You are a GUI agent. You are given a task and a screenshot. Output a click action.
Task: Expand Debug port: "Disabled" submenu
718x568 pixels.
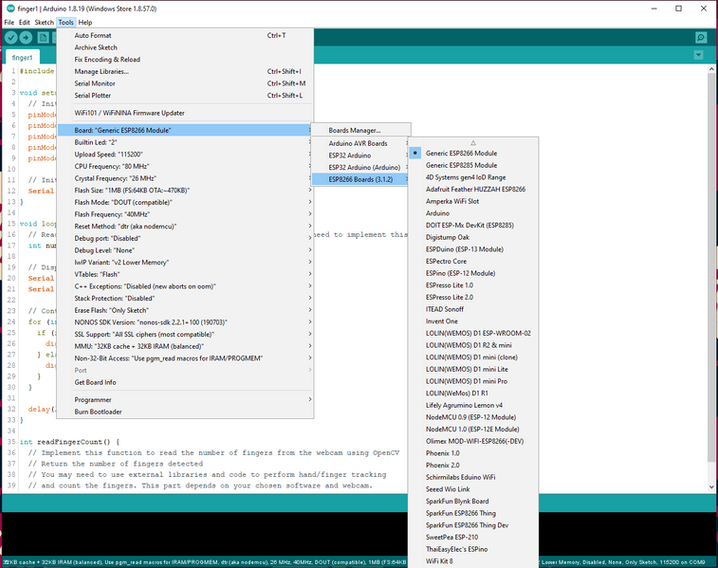click(x=185, y=238)
